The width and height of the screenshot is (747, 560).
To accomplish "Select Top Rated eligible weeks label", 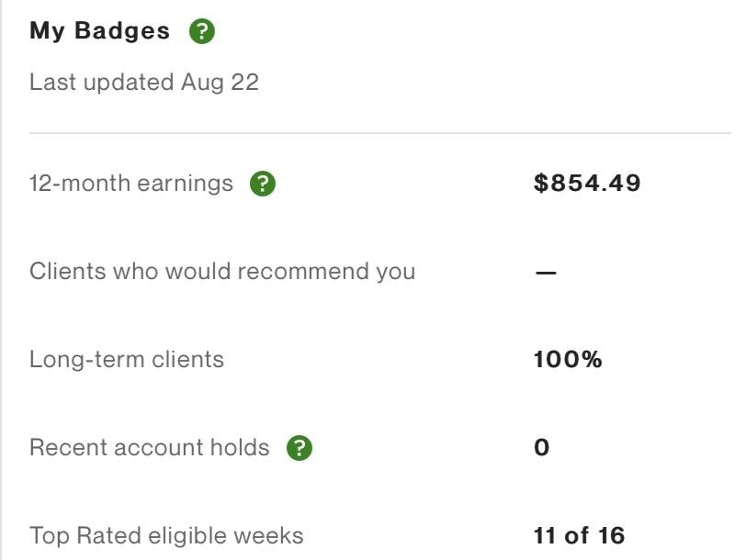I will [166, 536].
